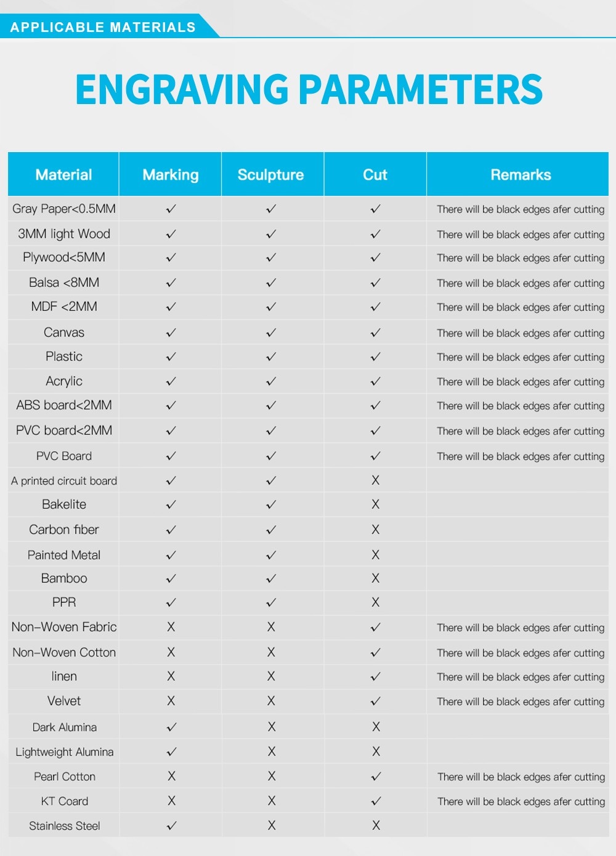Select the Non-Woven Fabric material cell

pyautogui.click(x=64, y=627)
